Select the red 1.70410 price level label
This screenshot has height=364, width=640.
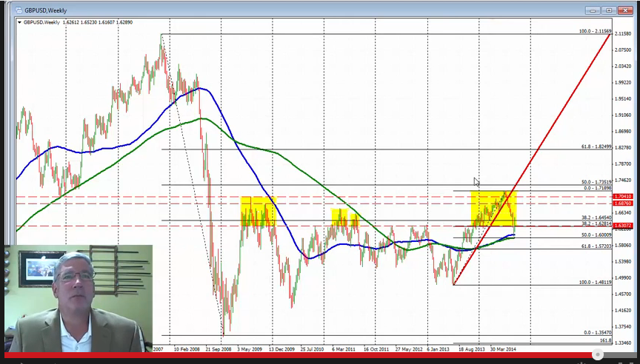click(x=623, y=197)
